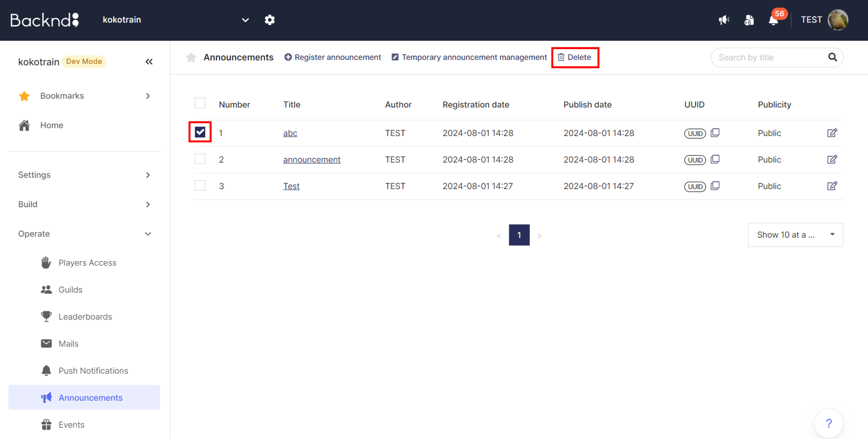The image size is (868, 439).
Task: Show UUID badge for Test row
Action: [x=695, y=187]
